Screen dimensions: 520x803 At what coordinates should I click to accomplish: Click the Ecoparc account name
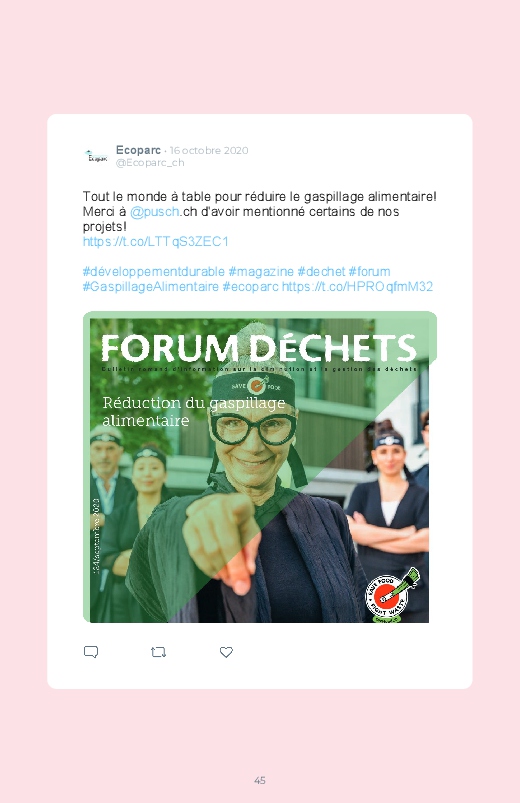(x=138, y=150)
